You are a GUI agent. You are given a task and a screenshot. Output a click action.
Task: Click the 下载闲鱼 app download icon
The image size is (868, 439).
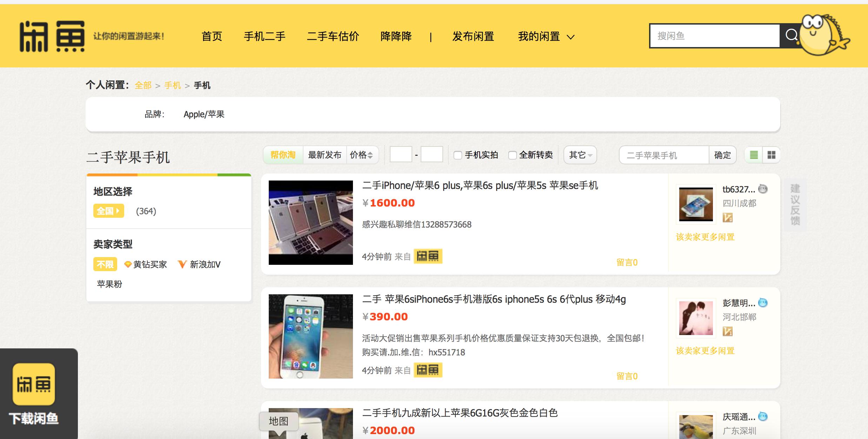[x=34, y=384]
